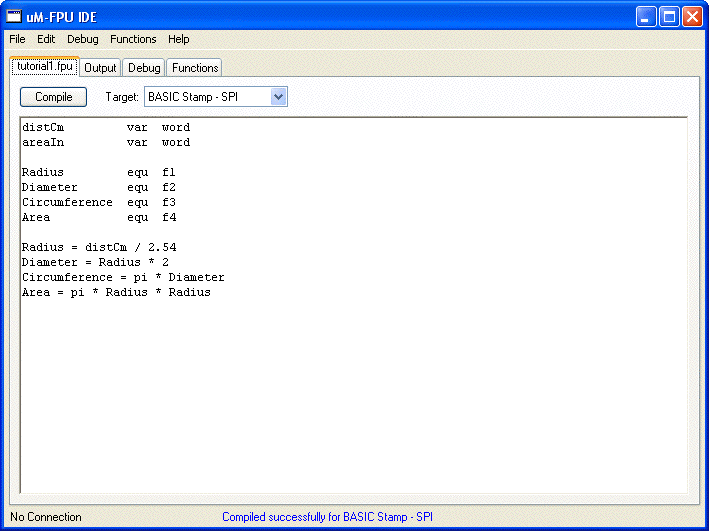Click the No Connection status text
Screen dimensions: 709x531
46,517
